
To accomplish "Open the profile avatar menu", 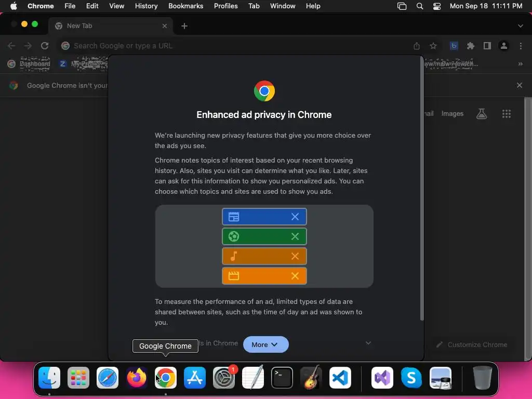I will (504, 46).
